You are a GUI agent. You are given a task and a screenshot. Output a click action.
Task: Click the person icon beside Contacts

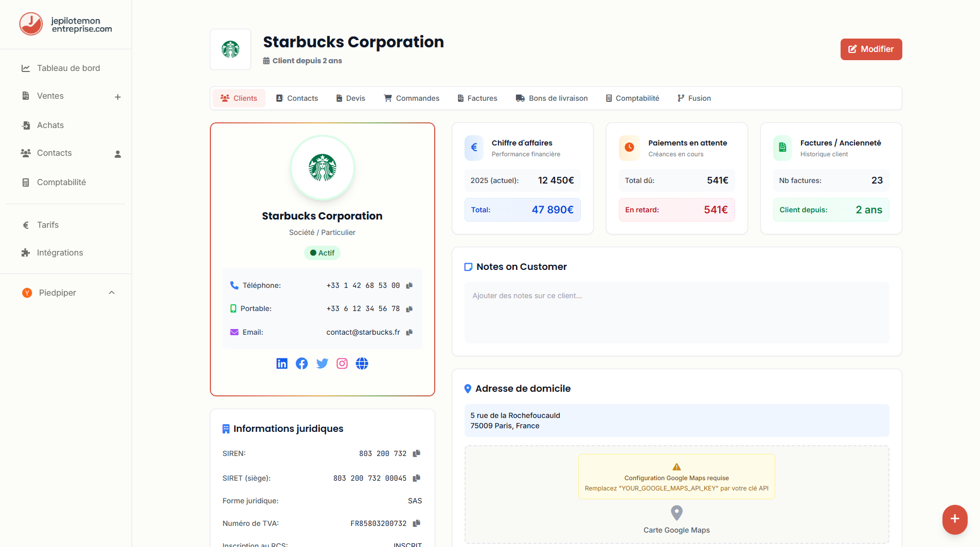pos(118,154)
